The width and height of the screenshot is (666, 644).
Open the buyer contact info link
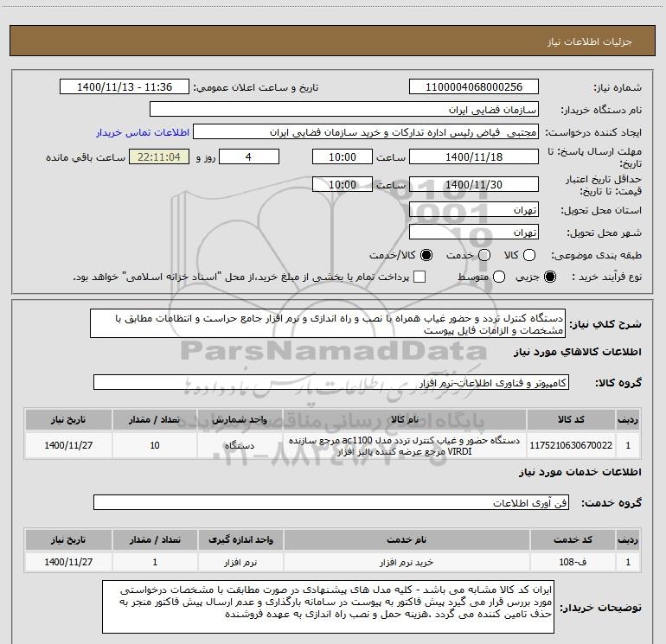point(143,132)
